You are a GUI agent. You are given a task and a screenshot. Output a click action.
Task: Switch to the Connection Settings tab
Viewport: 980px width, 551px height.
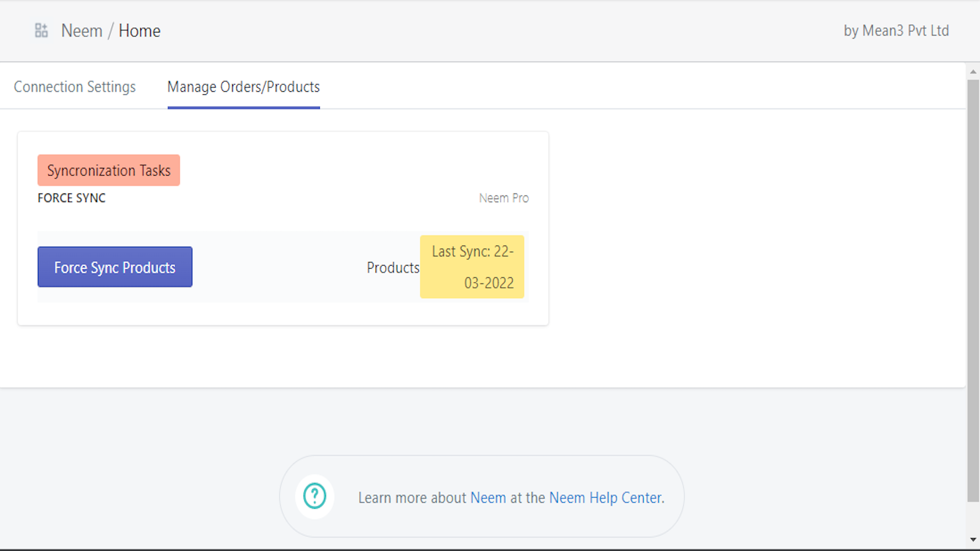(75, 86)
